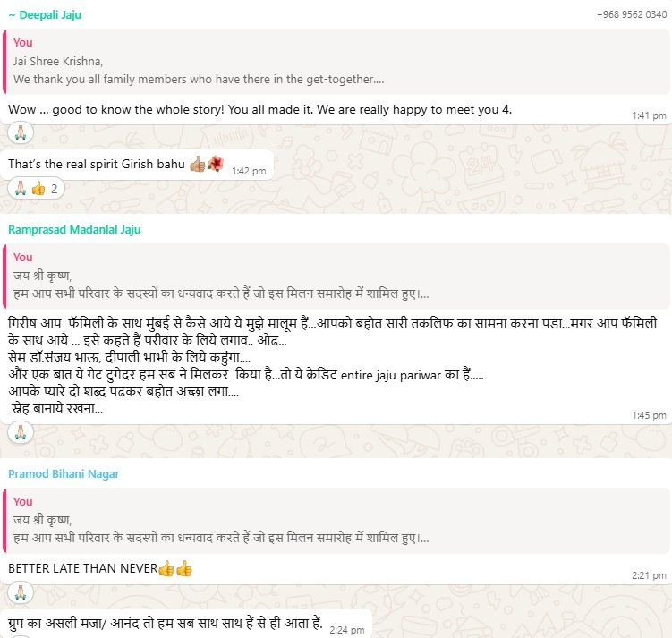The image size is (672, 638).
Task: Open sender name Deepali Jaju
Action: coord(45,15)
